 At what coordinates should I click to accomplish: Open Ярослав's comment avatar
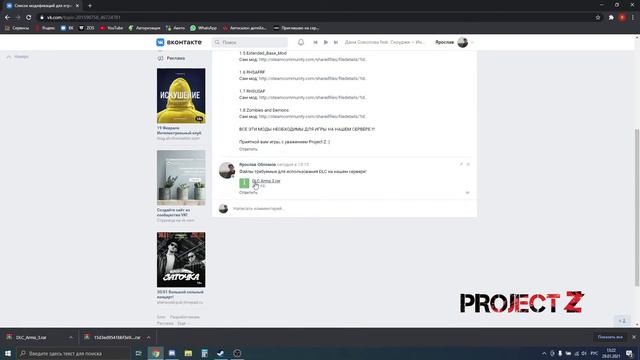227,170
